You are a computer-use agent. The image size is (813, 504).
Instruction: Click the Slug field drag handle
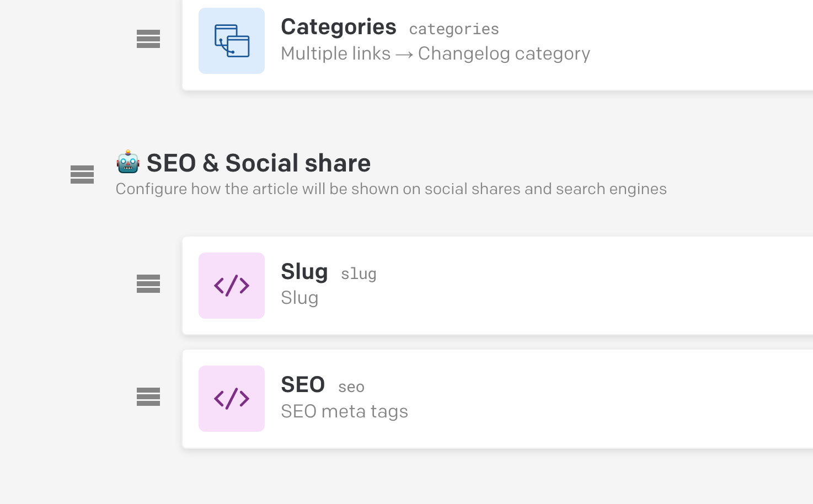148,284
